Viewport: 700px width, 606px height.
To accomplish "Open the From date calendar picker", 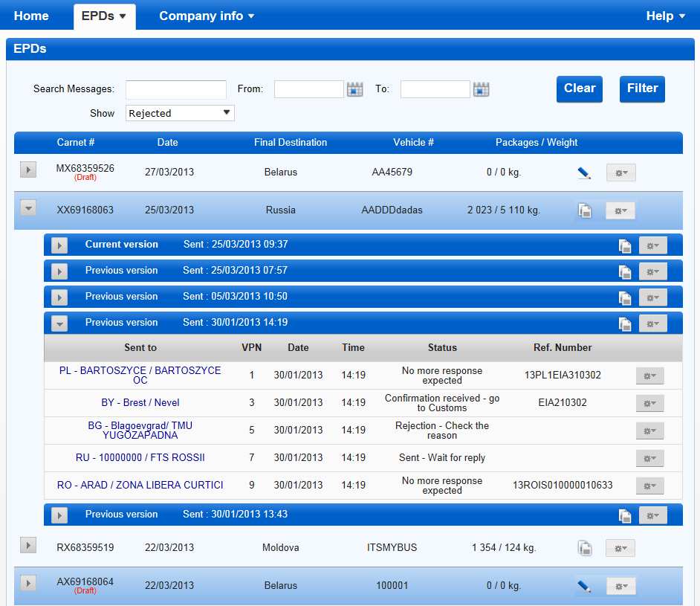I will (355, 89).
